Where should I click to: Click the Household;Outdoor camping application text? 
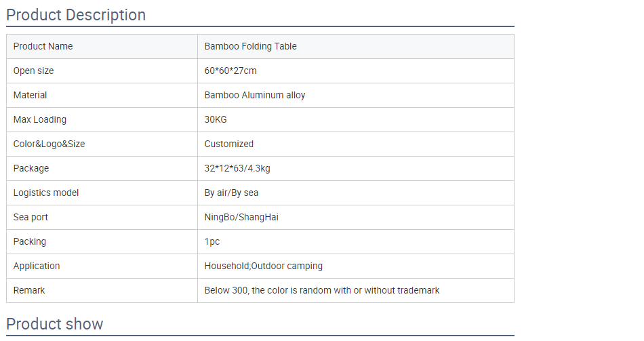(x=263, y=266)
